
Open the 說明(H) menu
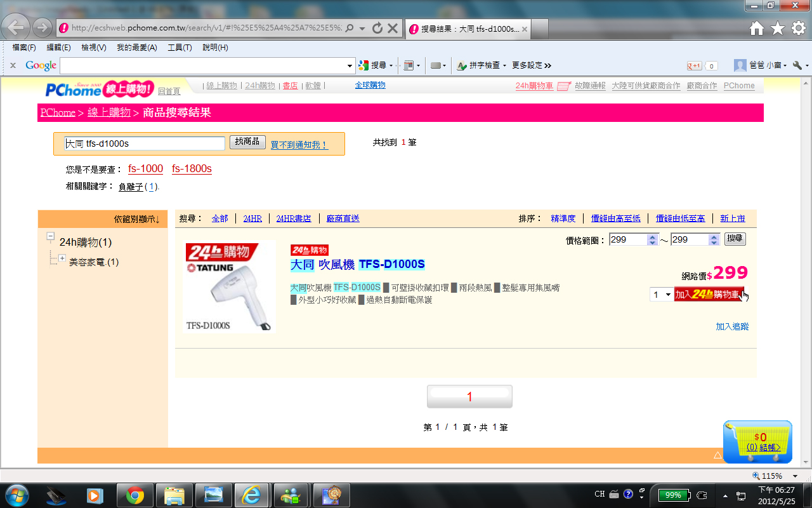pyautogui.click(x=215, y=48)
